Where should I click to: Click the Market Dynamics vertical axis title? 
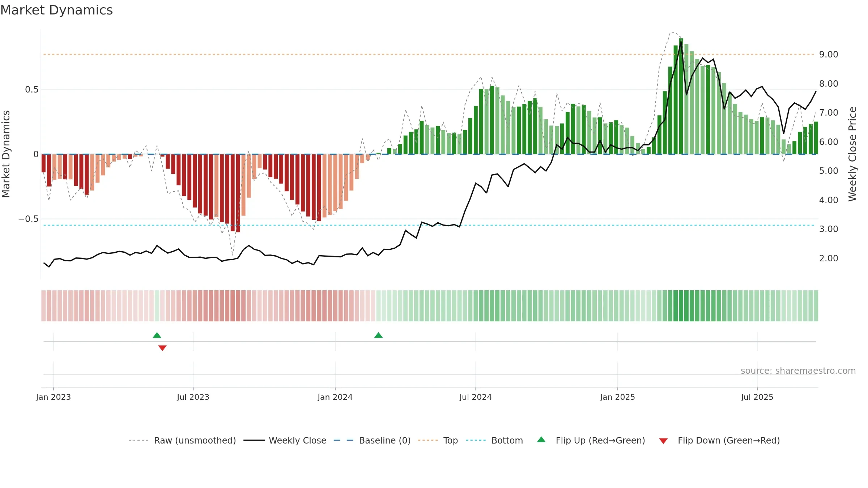(x=6, y=154)
